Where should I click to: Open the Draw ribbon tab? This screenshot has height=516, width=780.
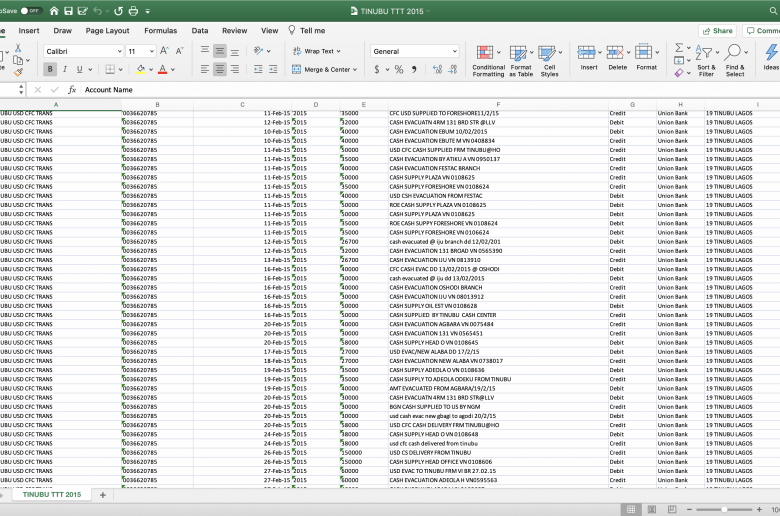[63, 30]
